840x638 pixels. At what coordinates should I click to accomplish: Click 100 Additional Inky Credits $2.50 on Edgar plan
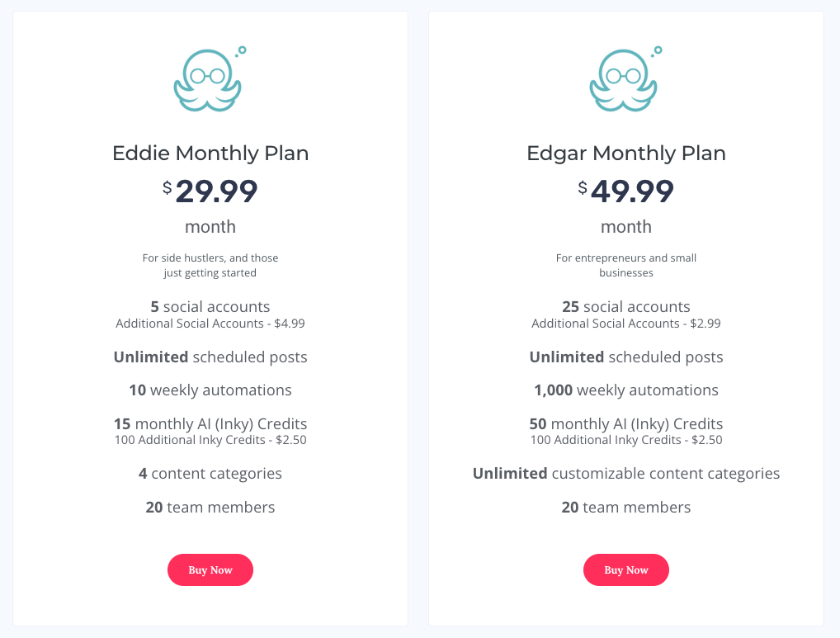tap(625, 440)
